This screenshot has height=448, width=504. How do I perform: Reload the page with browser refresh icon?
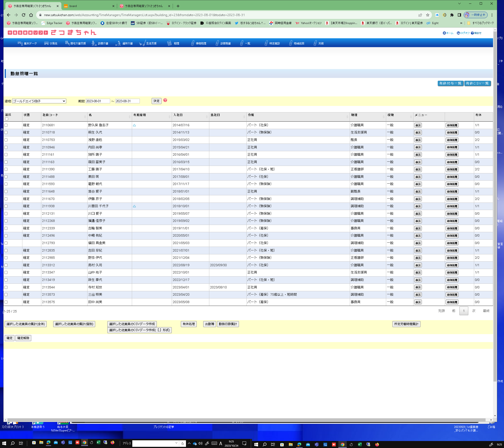[23, 15]
